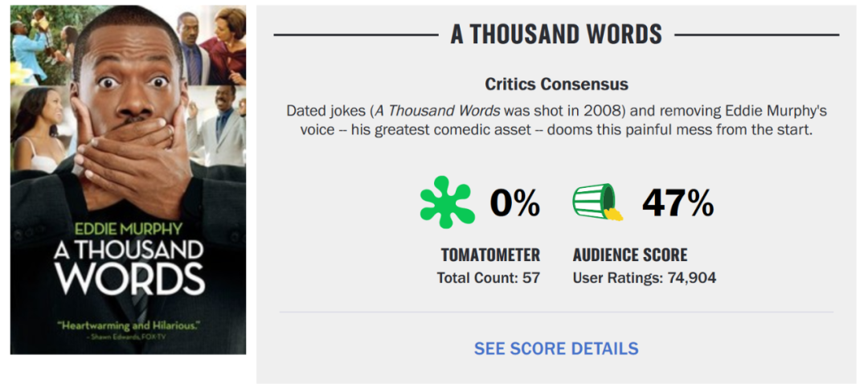This screenshot has height=388, width=868.
Task: Click the 'Heartwarming and Hilarious' poster quote
Action: coord(128,325)
